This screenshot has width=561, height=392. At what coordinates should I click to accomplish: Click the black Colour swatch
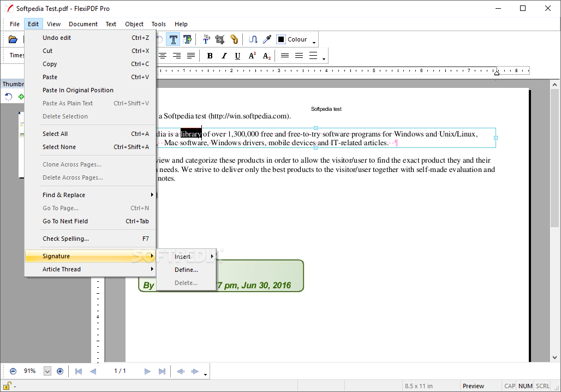(x=281, y=39)
